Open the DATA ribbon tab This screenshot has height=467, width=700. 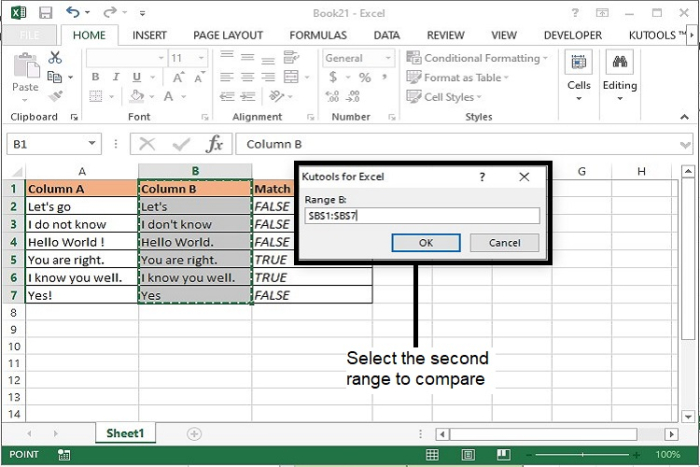coord(387,35)
